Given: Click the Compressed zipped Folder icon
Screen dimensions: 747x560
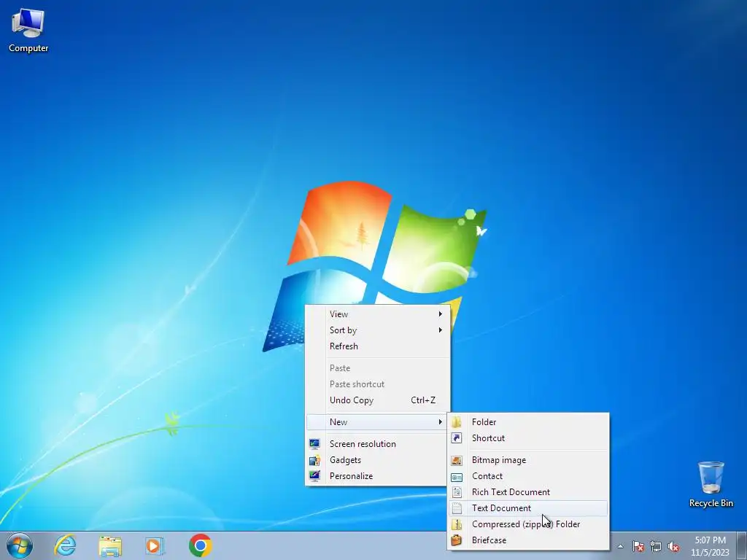Looking at the screenshot, I should coord(457,524).
